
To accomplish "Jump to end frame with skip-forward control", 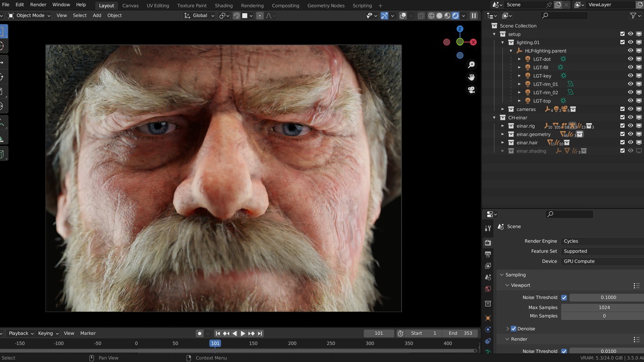I will pos(260,333).
